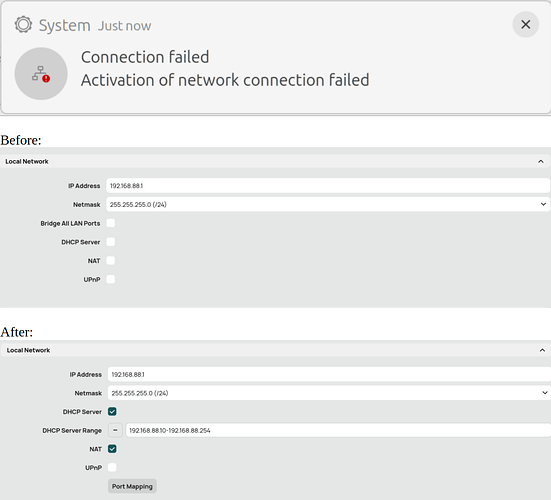
Task: Collapse the Local Network section under After
Action: coord(542,350)
